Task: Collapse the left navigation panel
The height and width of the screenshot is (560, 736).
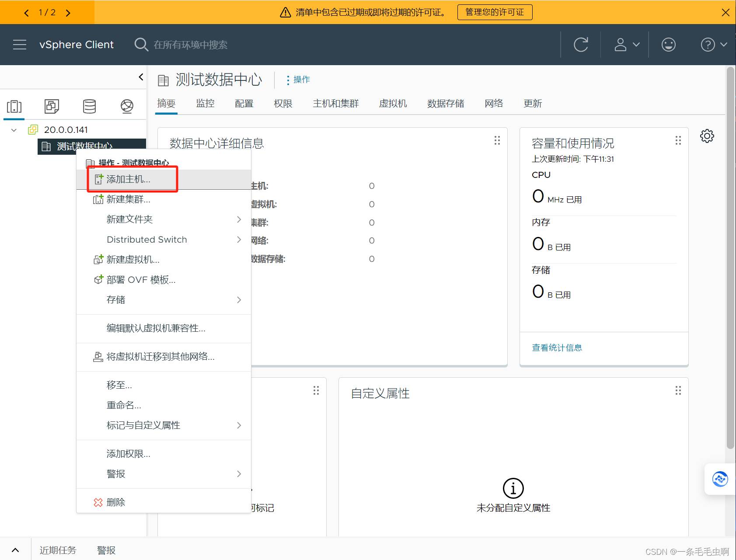Action: [141, 77]
